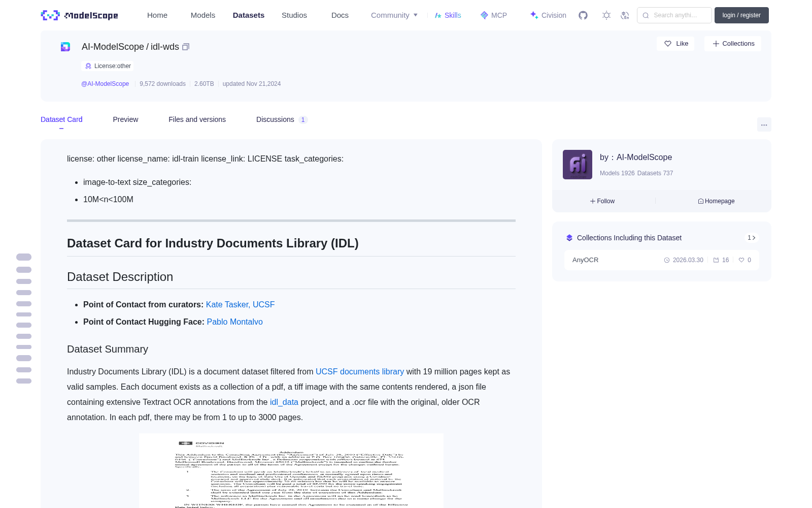Open the UCSF documents library link
Screen dimensions: 812x508
[x=360, y=372]
